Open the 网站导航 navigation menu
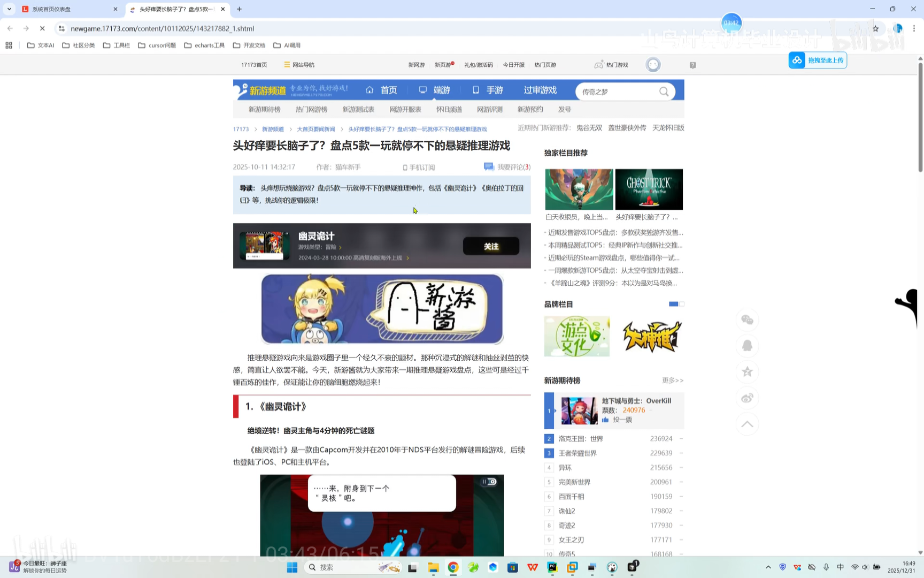 [299, 64]
